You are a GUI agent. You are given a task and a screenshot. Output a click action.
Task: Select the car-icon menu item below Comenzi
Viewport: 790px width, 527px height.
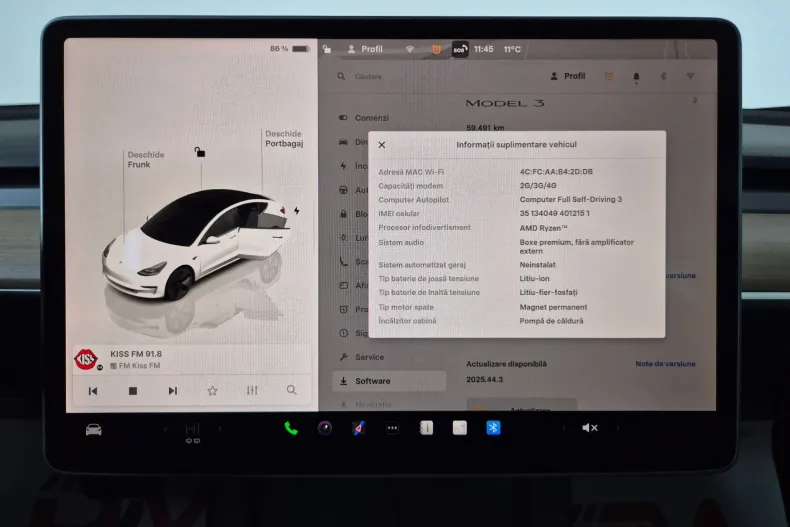pos(352,142)
